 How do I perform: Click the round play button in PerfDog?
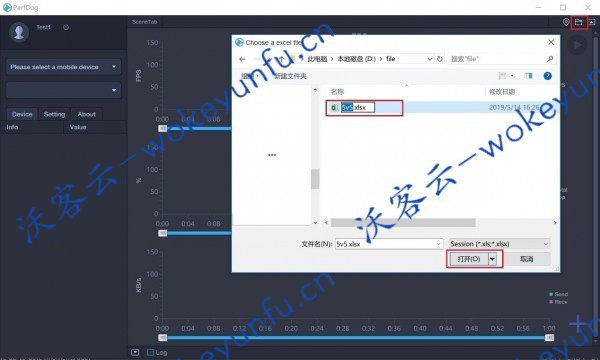coord(577,45)
